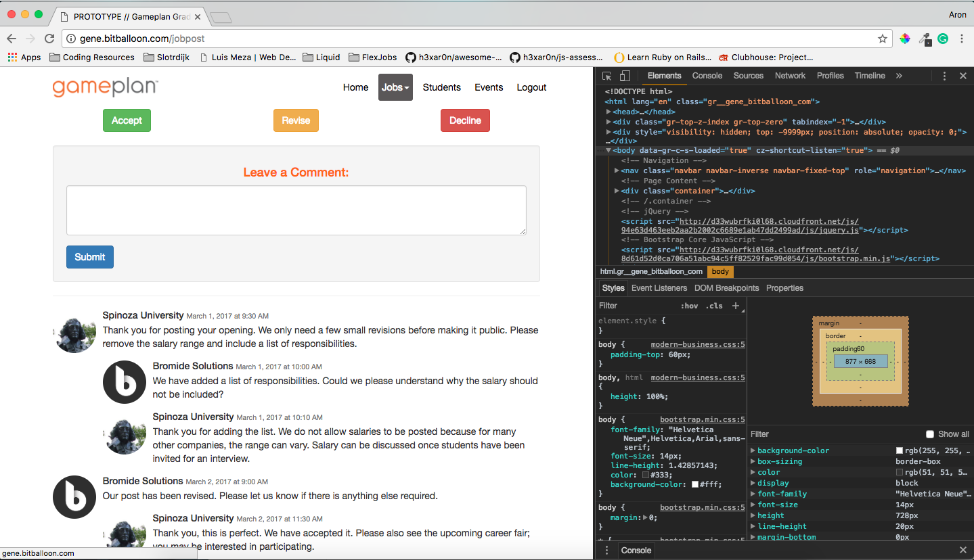Open the Properties pane tab
This screenshot has height=560, width=974.
pos(784,288)
